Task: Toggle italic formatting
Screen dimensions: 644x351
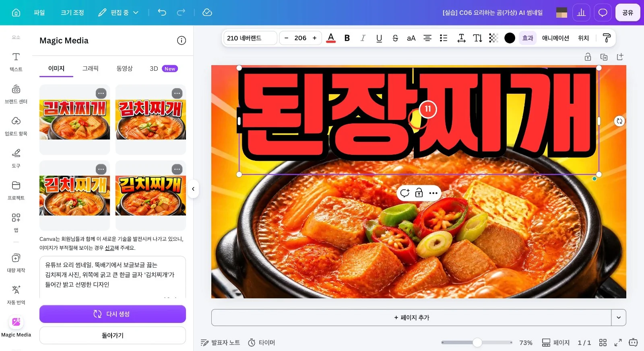Action: 363,38
